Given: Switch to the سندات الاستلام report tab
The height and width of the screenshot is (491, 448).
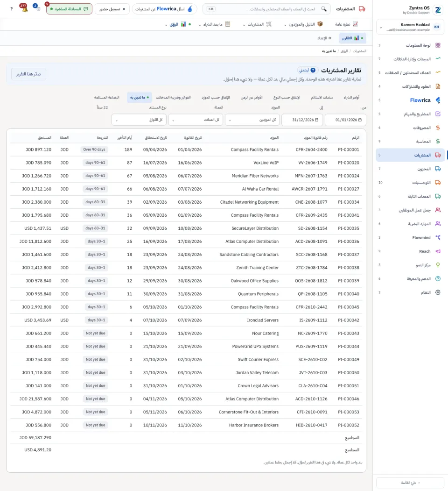Looking at the screenshot, I should coord(322,97).
